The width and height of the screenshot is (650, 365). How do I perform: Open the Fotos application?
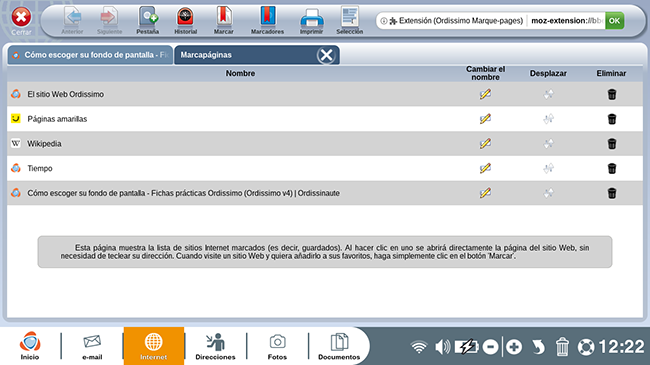pyautogui.click(x=277, y=346)
